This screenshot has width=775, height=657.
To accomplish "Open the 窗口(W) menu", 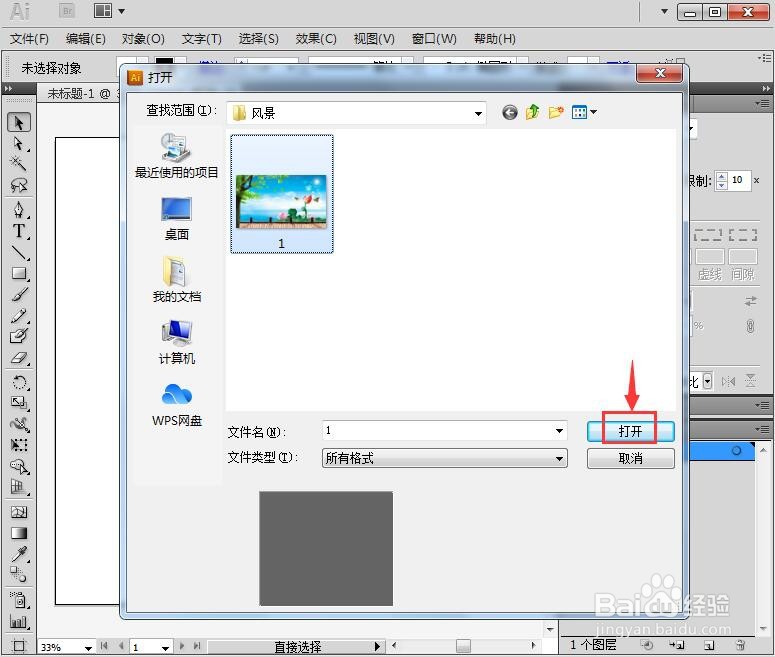I will [x=434, y=39].
